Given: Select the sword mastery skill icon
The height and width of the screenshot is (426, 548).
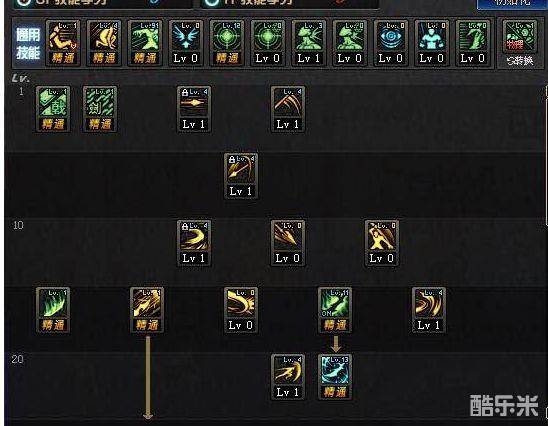Looking at the screenshot, I should (100, 109).
